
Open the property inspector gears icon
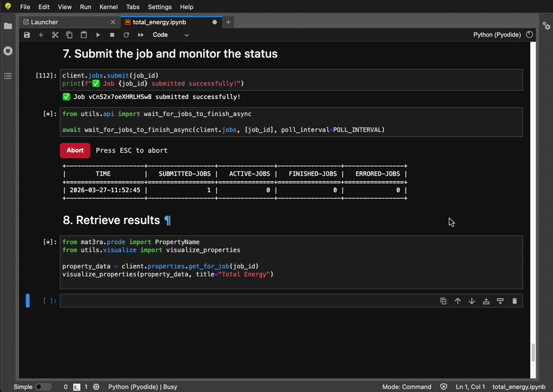[x=546, y=26]
